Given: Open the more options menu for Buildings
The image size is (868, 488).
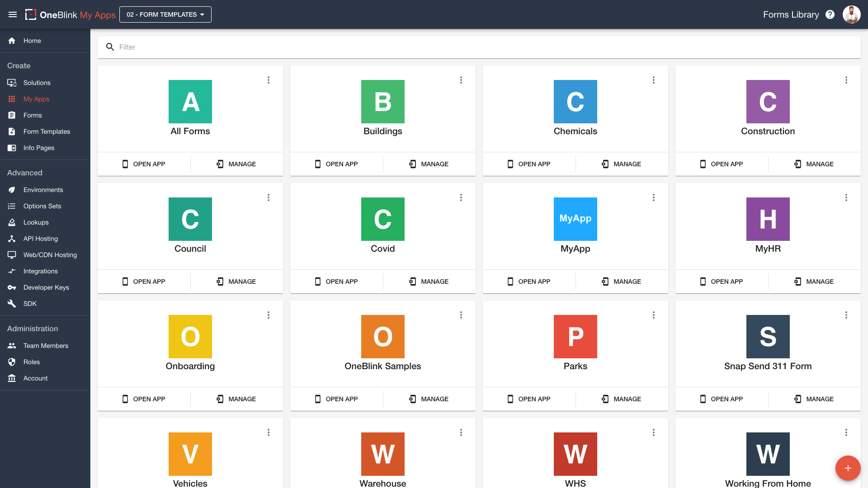Looking at the screenshot, I should click(461, 80).
